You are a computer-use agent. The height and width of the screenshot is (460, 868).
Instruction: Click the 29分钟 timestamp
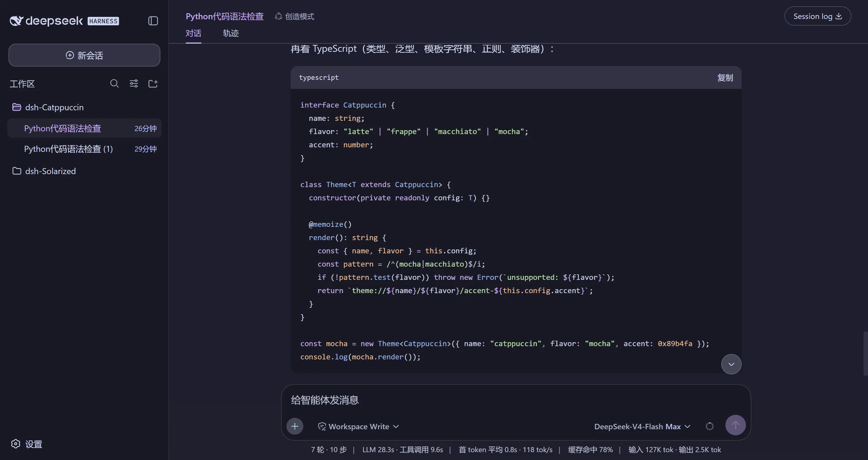coord(146,149)
